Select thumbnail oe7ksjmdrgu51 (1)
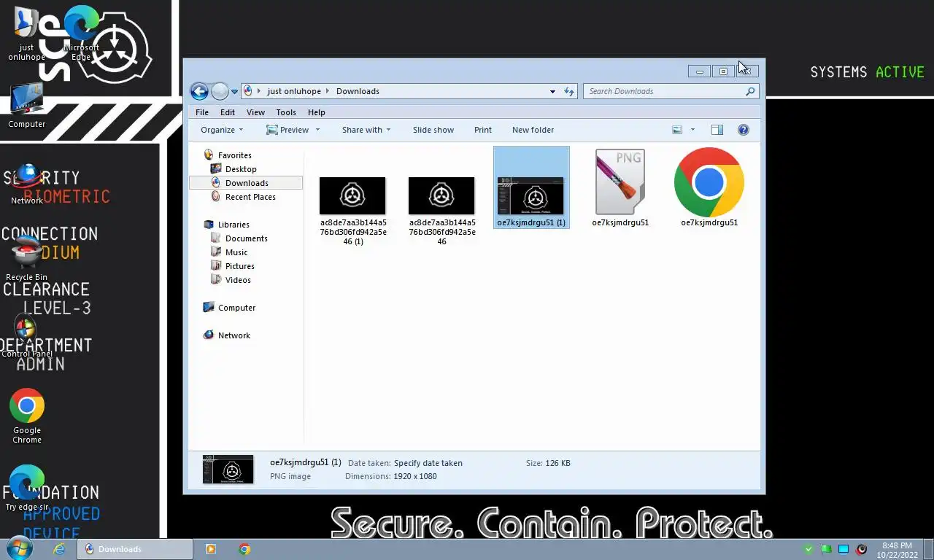The image size is (934, 560). pyautogui.click(x=531, y=188)
